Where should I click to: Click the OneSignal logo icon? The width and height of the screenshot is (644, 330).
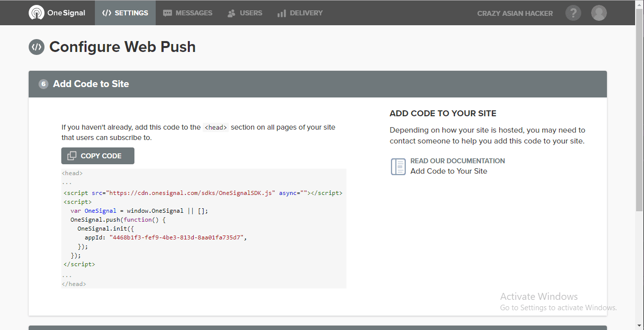(37, 12)
